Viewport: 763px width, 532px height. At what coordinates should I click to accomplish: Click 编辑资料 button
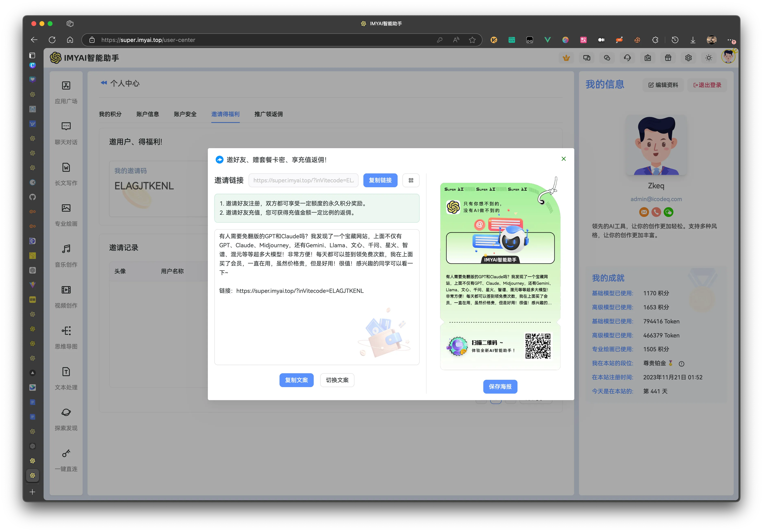pyautogui.click(x=663, y=85)
